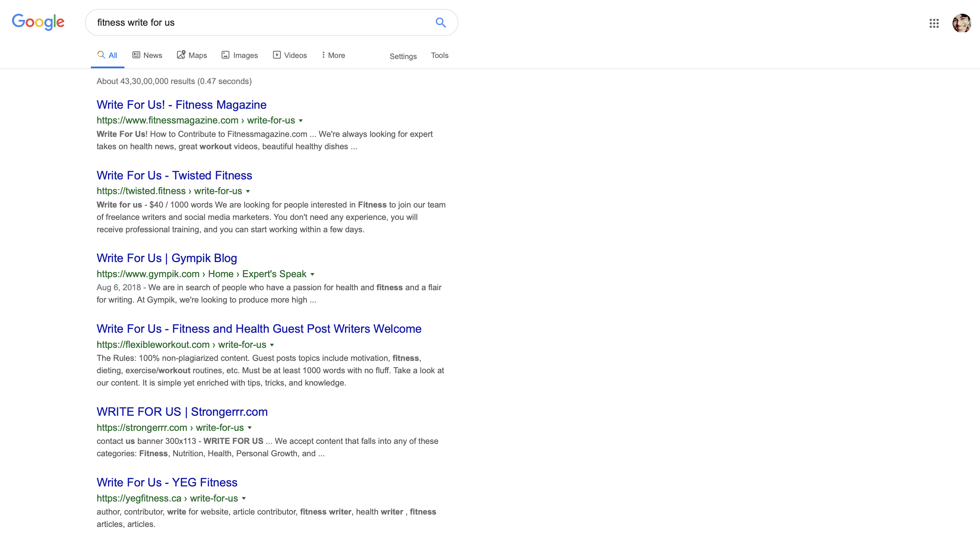Select the All tab

click(107, 55)
